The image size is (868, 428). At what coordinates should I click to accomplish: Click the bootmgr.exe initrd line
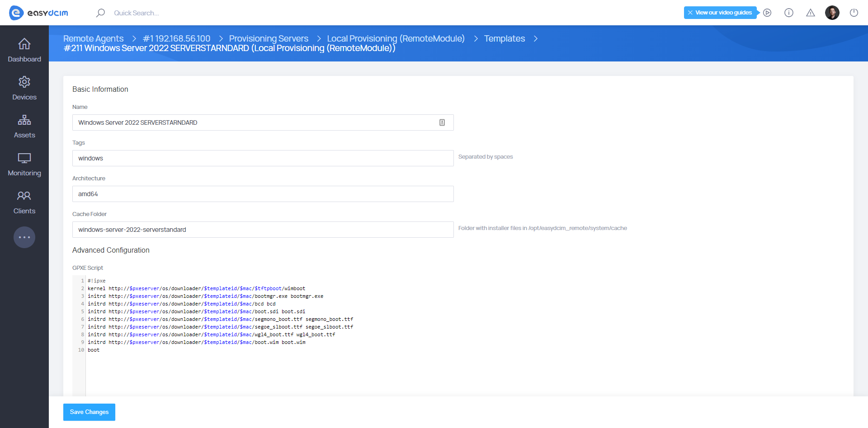click(x=205, y=296)
